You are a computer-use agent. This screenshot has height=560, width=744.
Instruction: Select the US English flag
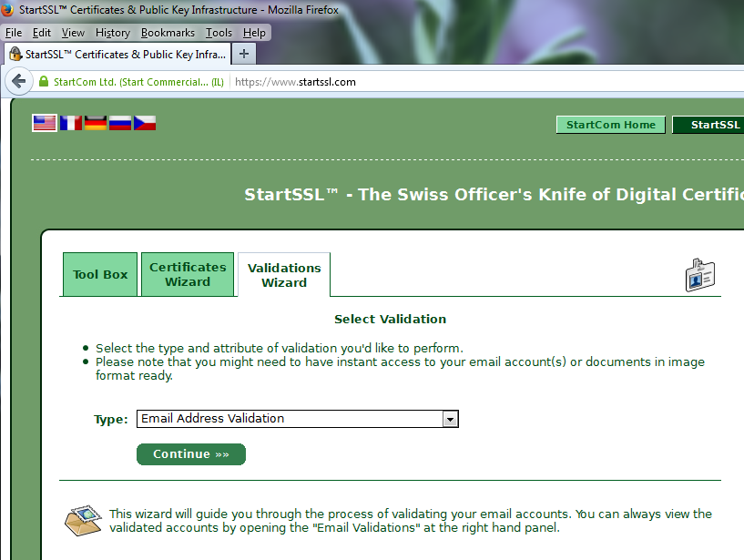pyautogui.click(x=45, y=123)
